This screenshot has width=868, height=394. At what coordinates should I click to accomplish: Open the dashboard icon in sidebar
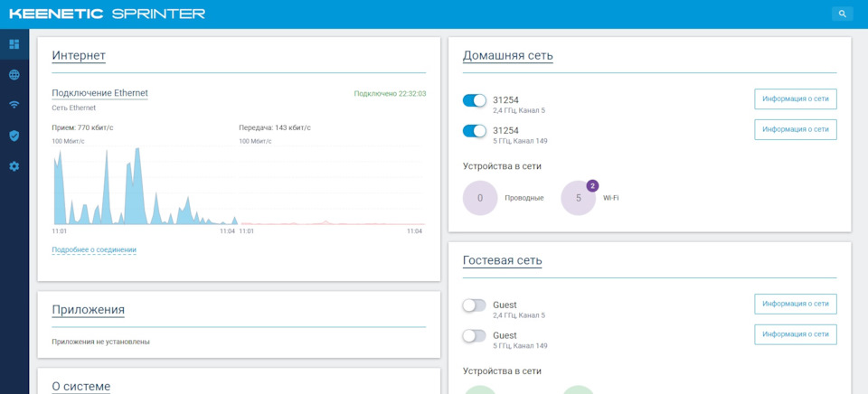coord(14,44)
